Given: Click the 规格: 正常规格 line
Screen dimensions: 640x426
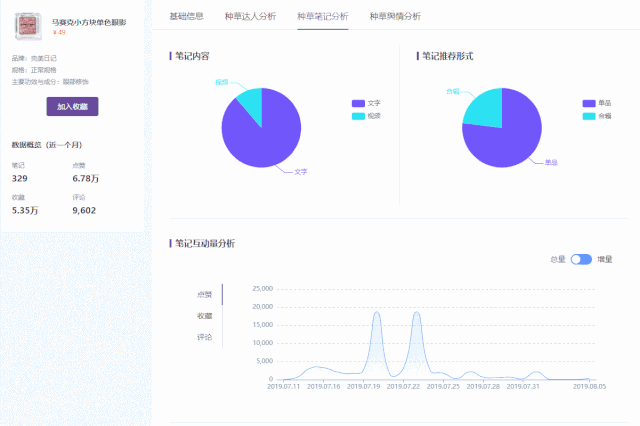Looking at the screenshot, I should 34,70.
